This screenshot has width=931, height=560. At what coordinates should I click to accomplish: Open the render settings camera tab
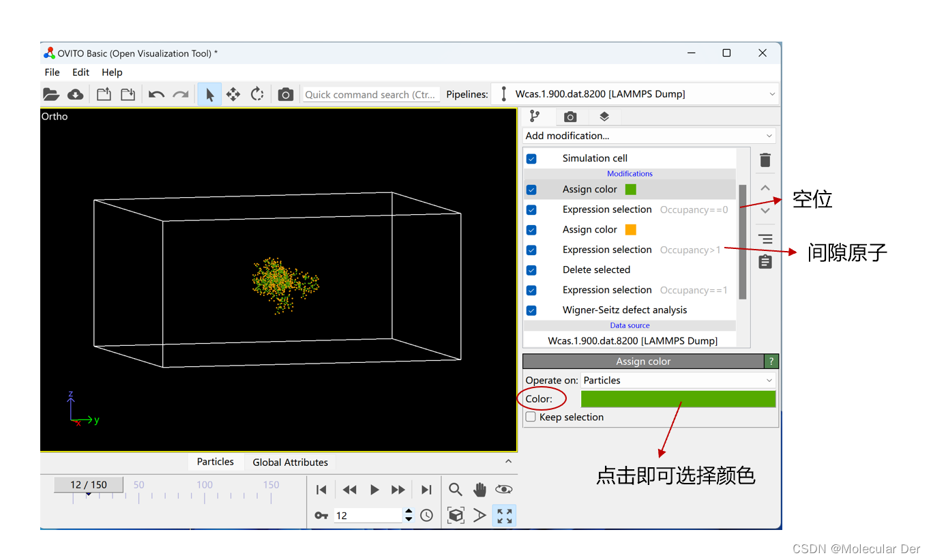[x=570, y=117]
